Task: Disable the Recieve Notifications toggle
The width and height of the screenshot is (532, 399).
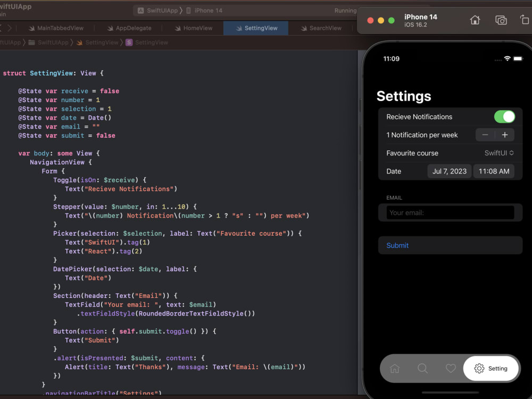Action: pyautogui.click(x=504, y=117)
